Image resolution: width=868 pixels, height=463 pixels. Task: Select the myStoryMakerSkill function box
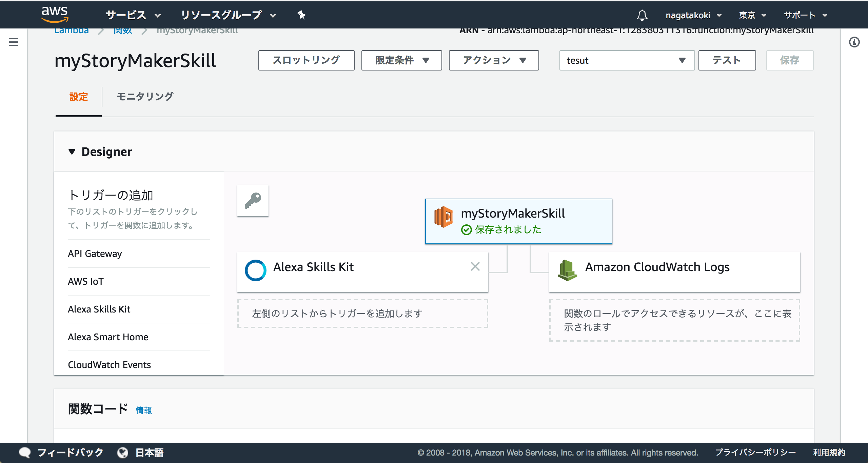[518, 221]
